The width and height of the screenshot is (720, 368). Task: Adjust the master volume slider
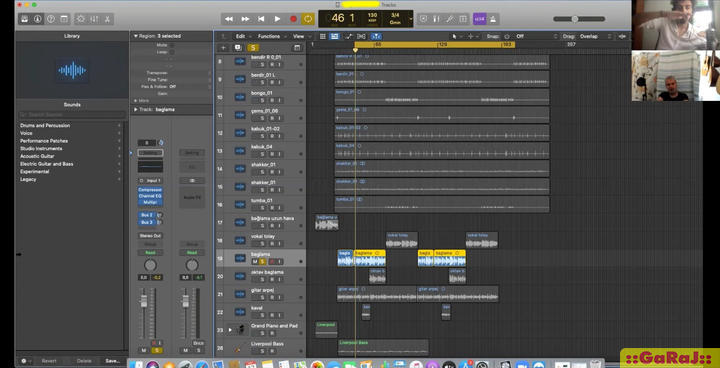click(579, 19)
